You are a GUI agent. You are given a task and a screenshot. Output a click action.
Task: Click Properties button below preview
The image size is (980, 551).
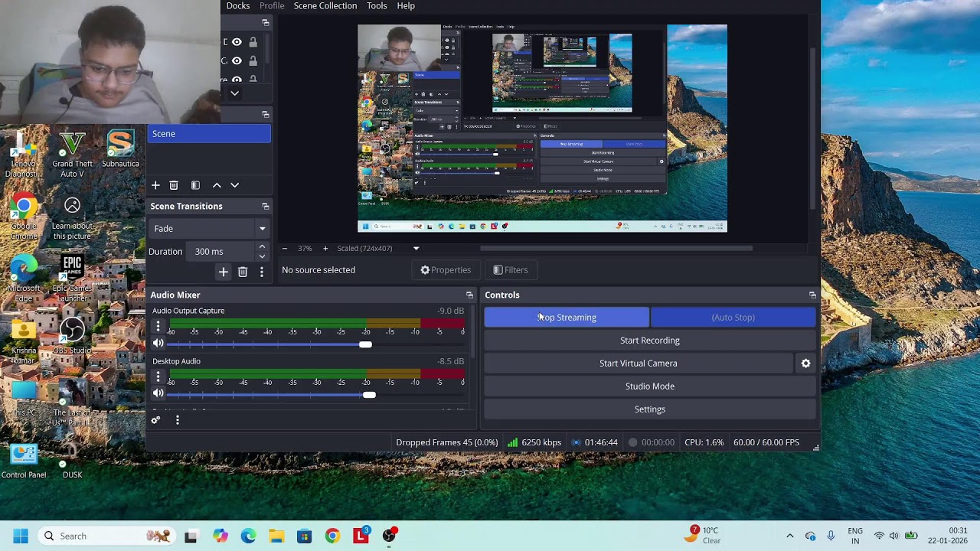coord(446,270)
